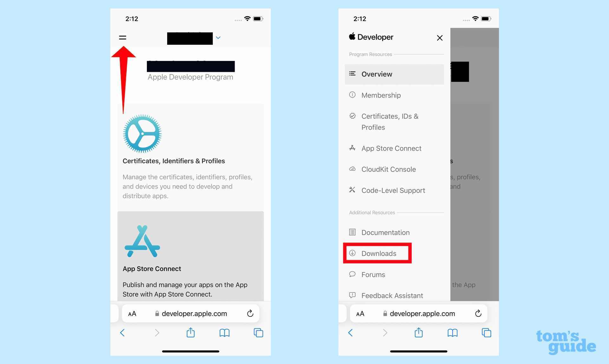Viewport: 609px width, 364px height.
Task: Click the App Store Connect link
Action: 391,148
